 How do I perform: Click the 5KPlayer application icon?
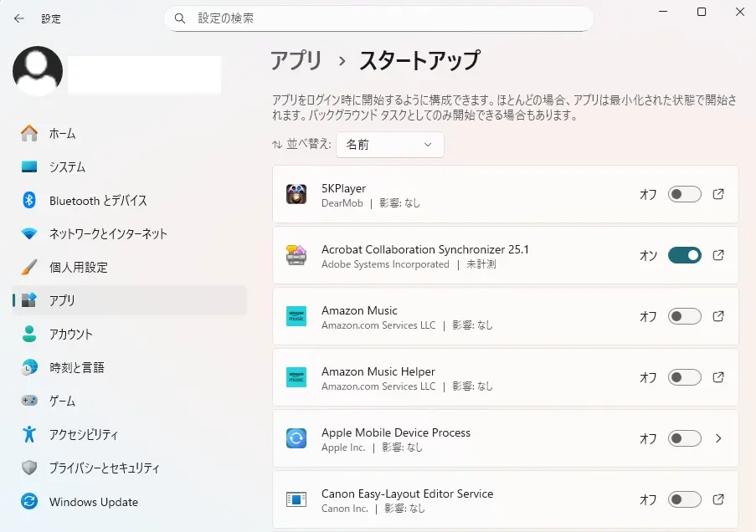pos(300,194)
